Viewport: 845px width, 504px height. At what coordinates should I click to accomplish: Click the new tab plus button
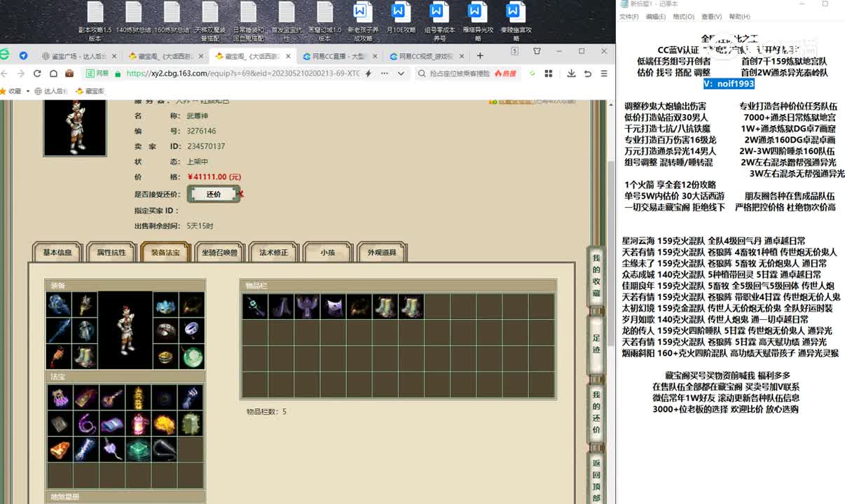click(x=480, y=56)
